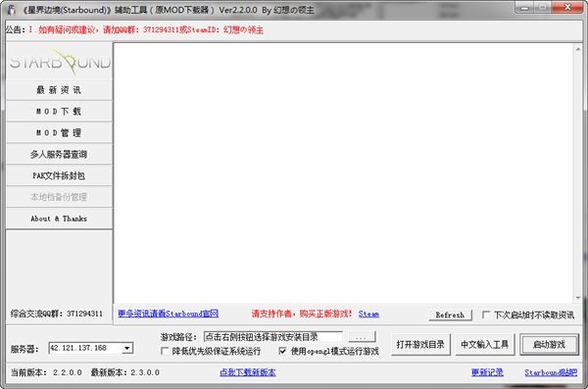Click the browse "..." button for game path
Image resolution: width=588 pixels, height=389 pixels.
(x=362, y=336)
